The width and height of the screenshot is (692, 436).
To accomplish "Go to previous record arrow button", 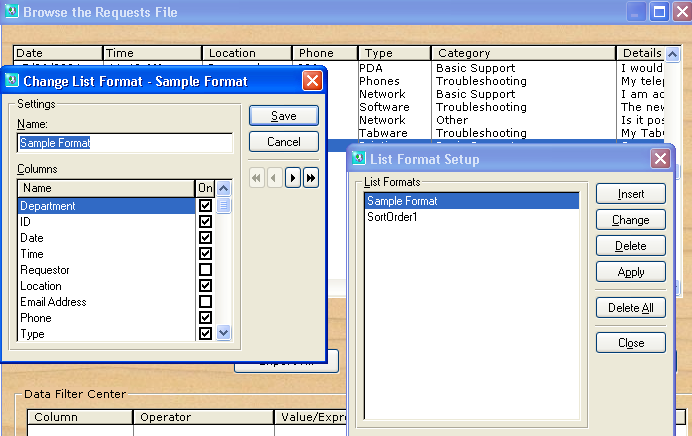I will click(x=275, y=178).
